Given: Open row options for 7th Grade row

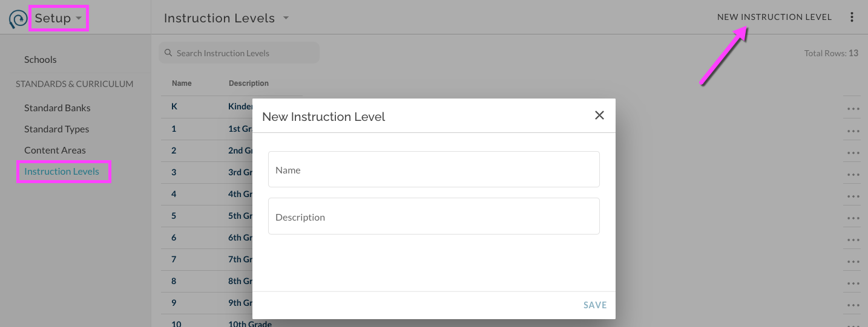Looking at the screenshot, I should (x=853, y=261).
